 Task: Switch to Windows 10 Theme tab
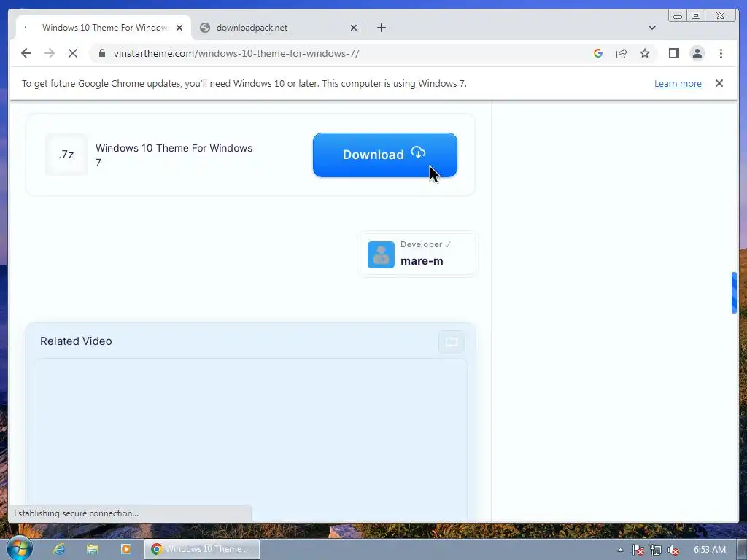105,28
